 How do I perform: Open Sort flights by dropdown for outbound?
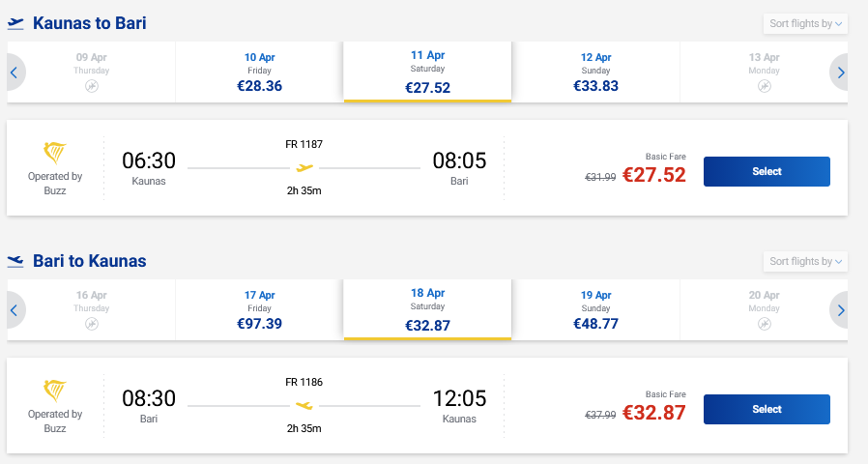(804, 23)
